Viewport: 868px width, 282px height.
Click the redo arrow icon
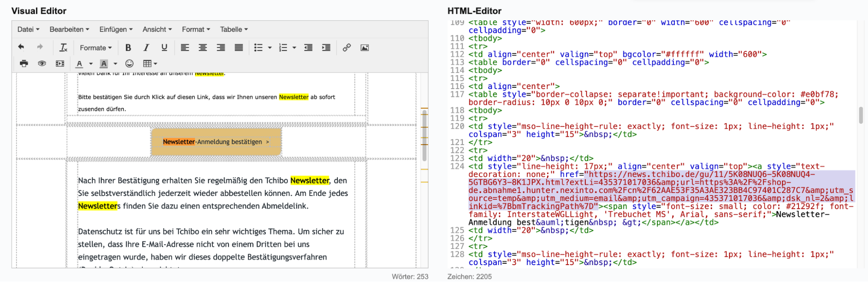pos(40,47)
